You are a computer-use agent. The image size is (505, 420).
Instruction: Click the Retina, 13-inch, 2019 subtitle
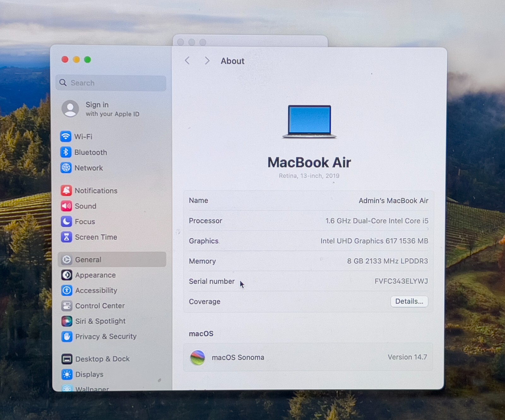point(309,176)
